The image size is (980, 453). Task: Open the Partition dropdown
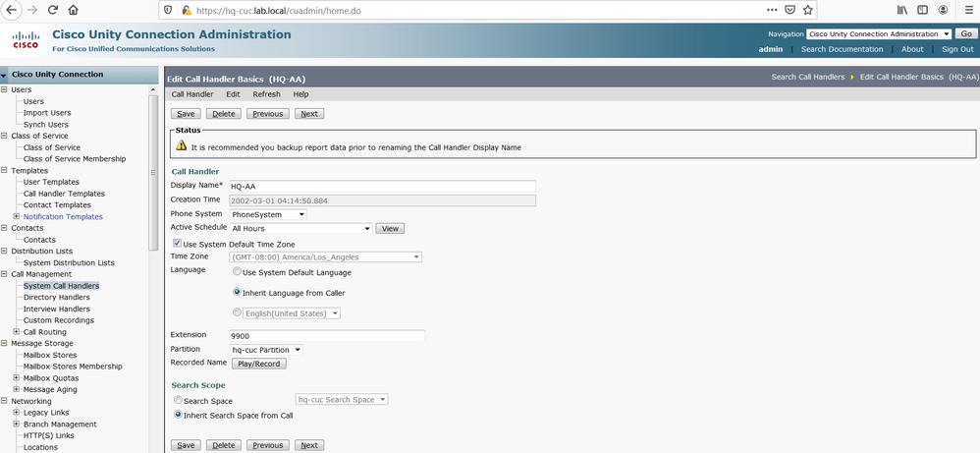(266, 350)
